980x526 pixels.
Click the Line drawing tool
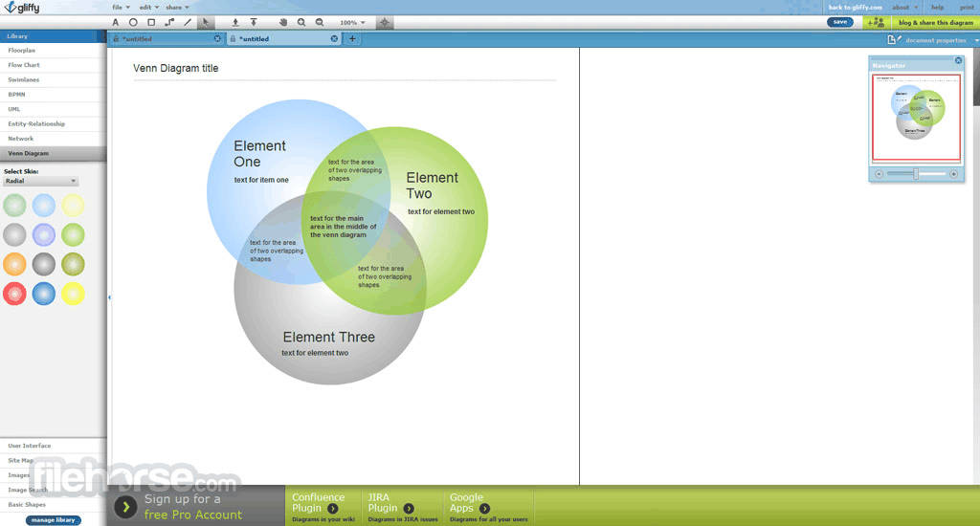point(188,22)
